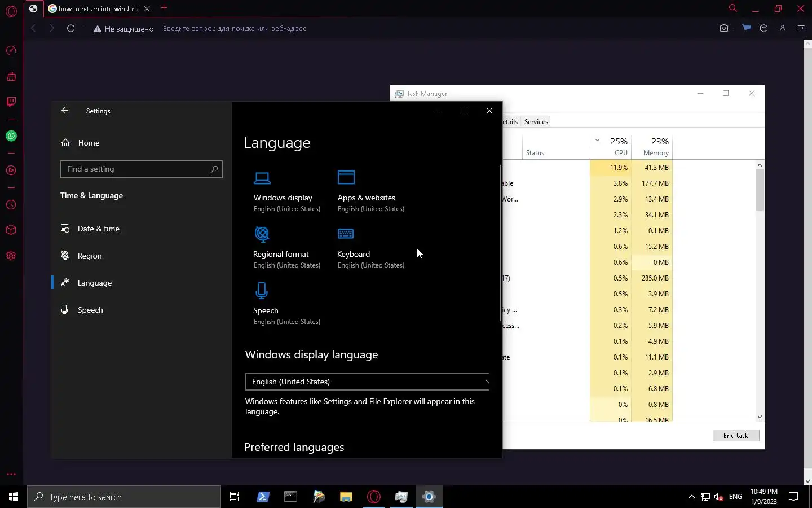Switch to Services tab in Task Manager
The width and height of the screenshot is (812, 508).
click(x=536, y=122)
